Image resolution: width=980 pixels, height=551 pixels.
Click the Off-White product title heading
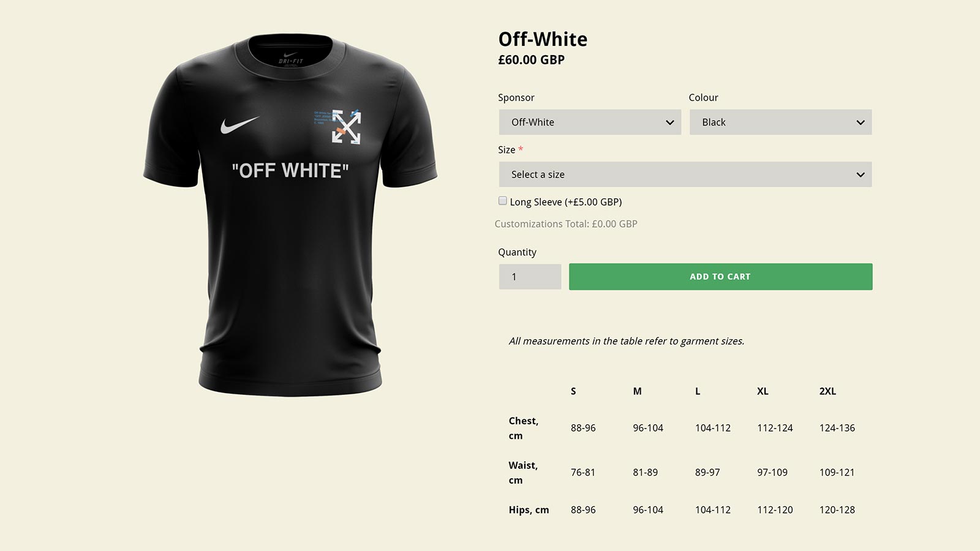[543, 39]
